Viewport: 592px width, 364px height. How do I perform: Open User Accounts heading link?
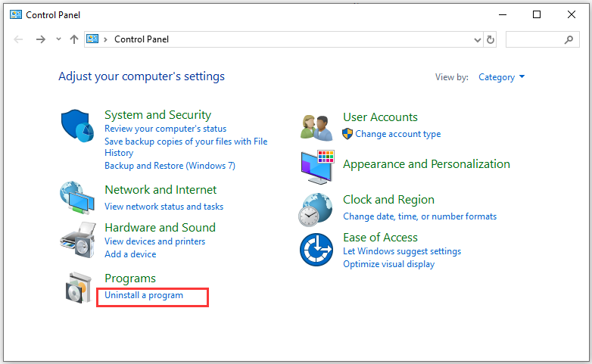(x=380, y=117)
